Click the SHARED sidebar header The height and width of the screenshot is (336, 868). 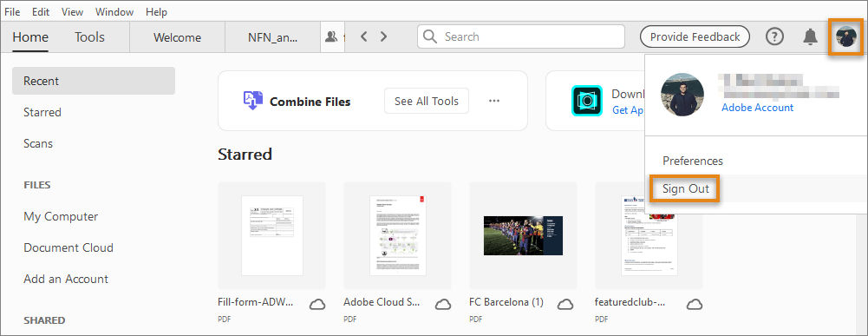click(x=44, y=320)
